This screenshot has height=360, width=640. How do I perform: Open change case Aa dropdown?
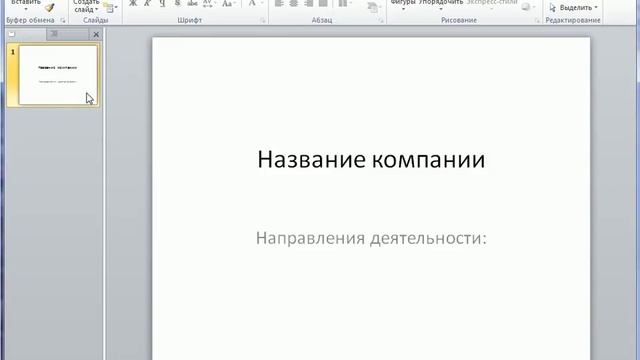coord(228,4)
